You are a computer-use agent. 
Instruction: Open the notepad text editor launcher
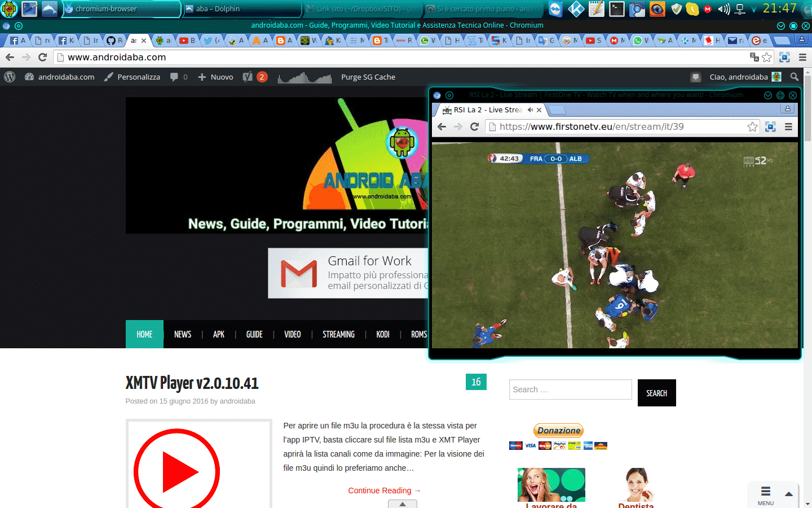[597, 9]
